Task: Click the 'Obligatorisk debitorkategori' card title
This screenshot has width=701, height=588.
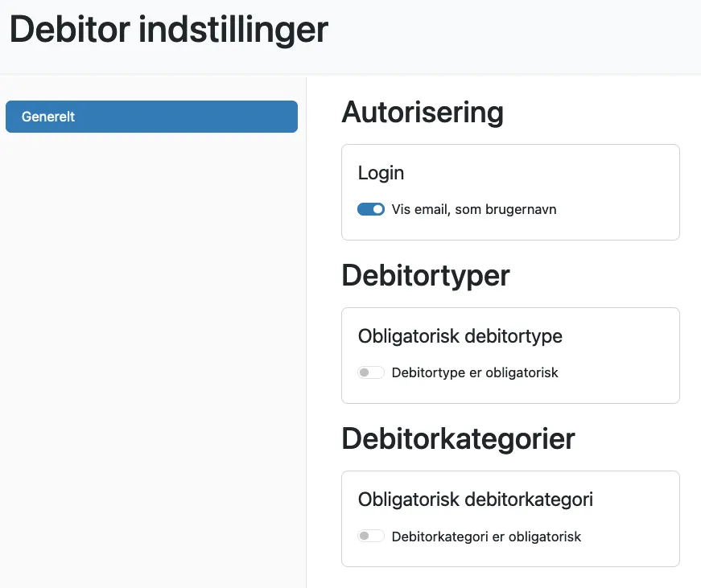Action: 475,500
